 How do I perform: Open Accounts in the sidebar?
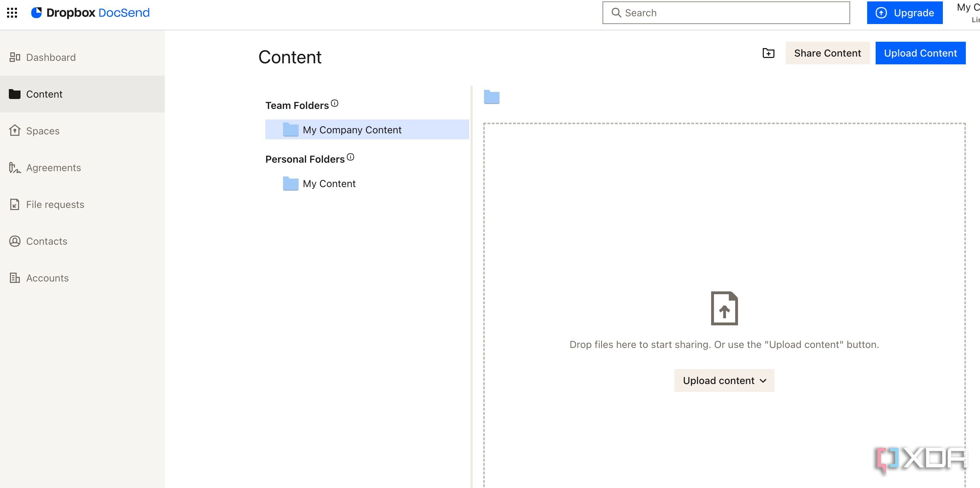(82, 278)
